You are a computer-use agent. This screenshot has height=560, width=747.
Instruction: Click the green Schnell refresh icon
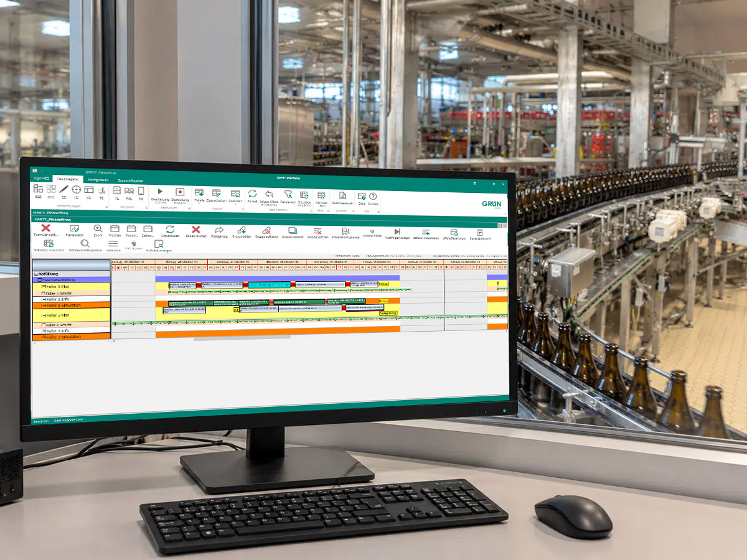253,194
